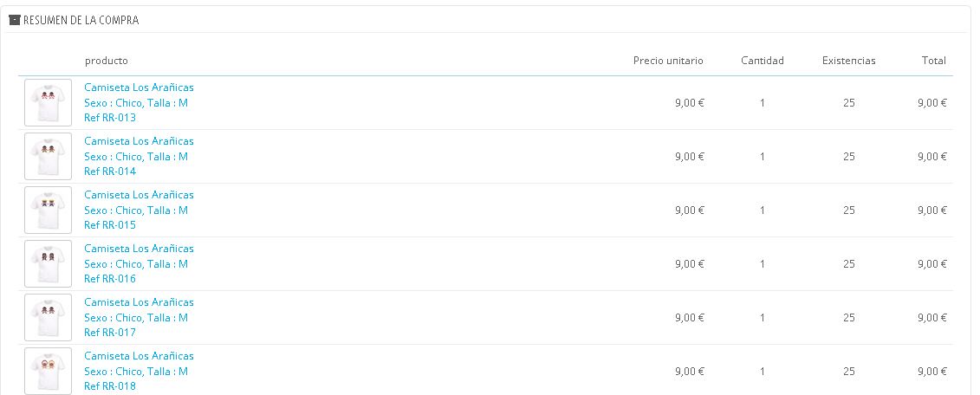Click Sexo Chico Talla M under RR-014
980x395 pixels.
click(136, 157)
